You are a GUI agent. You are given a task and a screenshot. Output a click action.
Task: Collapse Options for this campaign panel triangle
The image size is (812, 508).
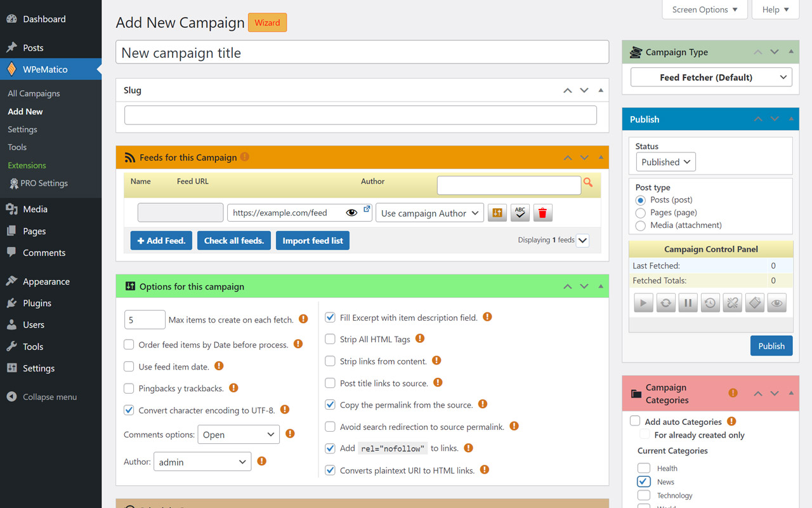(601, 286)
